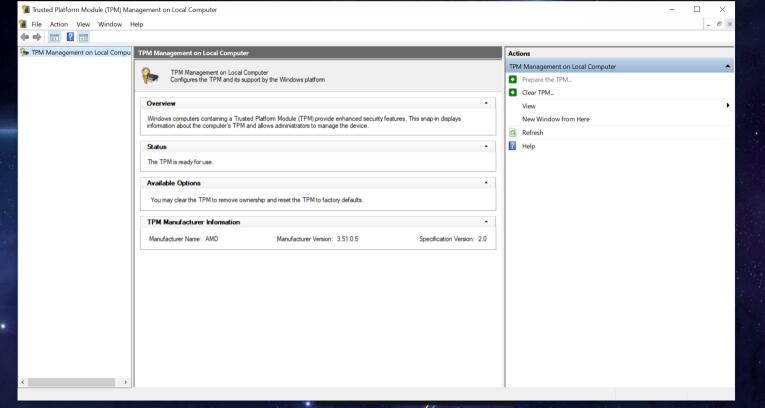Click the Overview description paragraph
The width and height of the screenshot is (765, 408).
coord(304,122)
